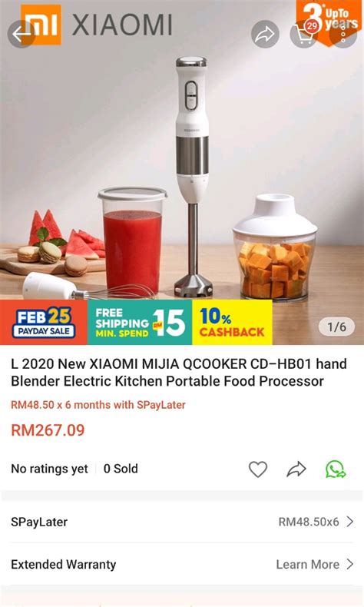
Task: Tap the SPayLater 6 months installment text
Action: pyautogui.click(x=98, y=405)
